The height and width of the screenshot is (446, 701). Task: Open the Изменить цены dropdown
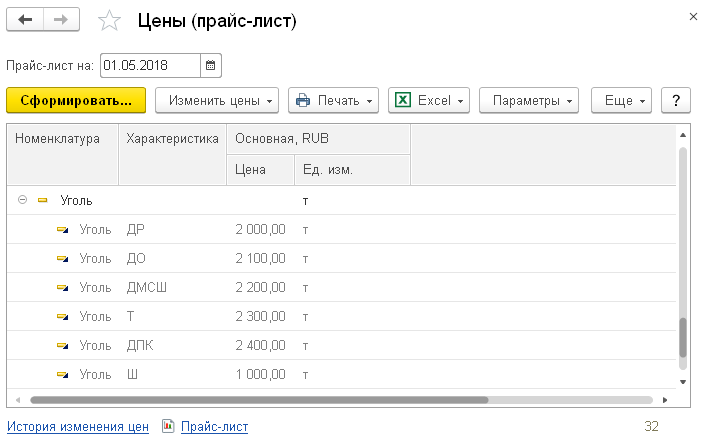coord(217,101)
